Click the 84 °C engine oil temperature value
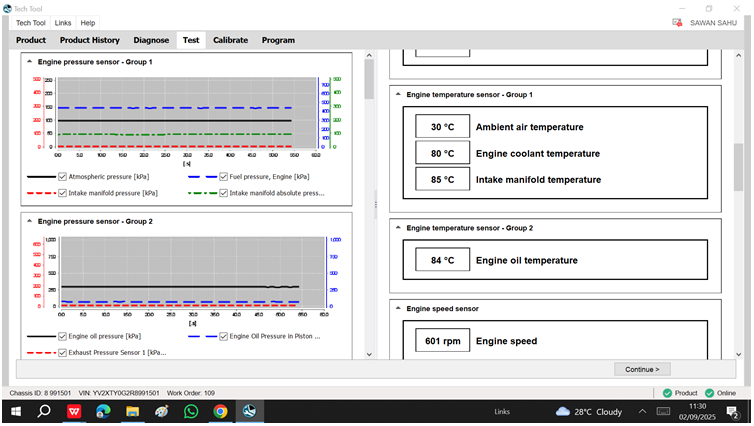Viewport: 754px width, 426px height. point(442,260)
